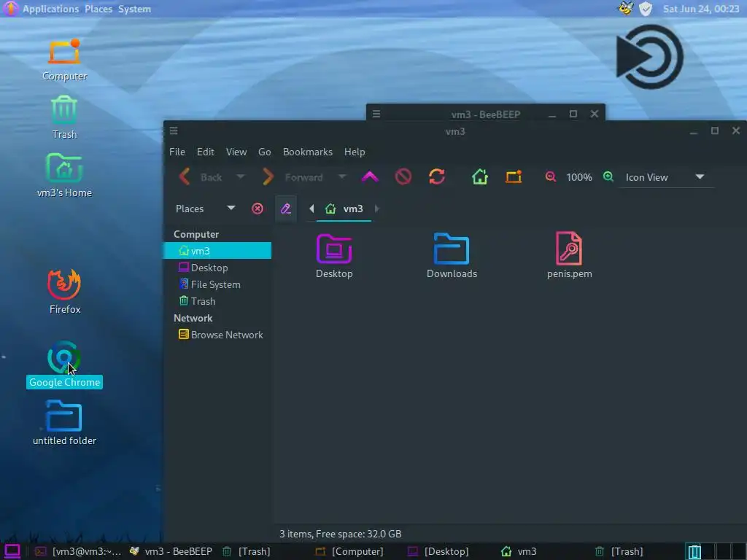
Task: Select vm3 in the Places sidebar
Action: 217,251
